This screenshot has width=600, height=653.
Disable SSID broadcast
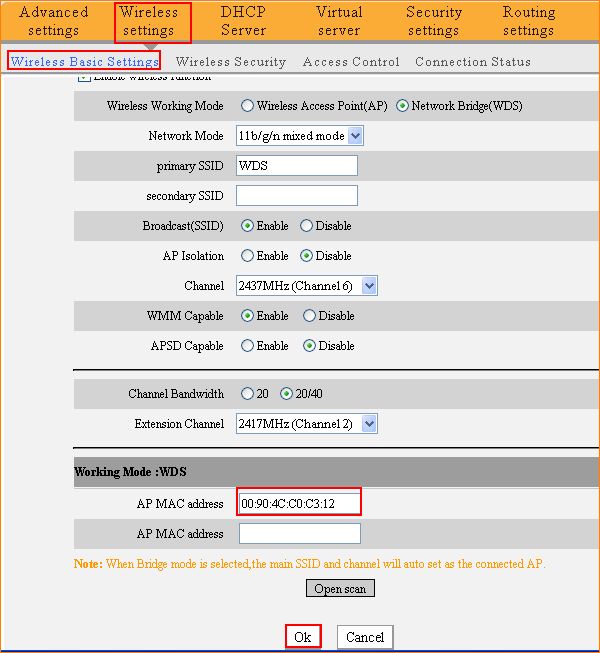(x=306, y=226)
